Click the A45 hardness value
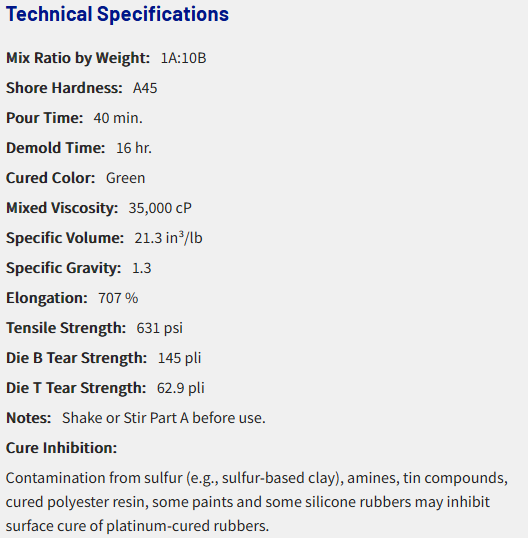 coord(145,88)
